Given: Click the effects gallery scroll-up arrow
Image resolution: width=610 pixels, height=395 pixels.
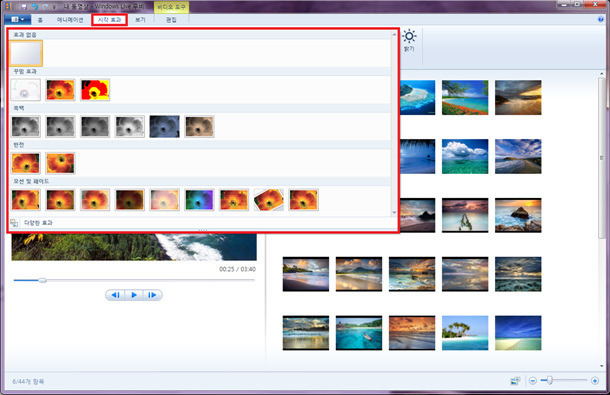Looking at the screenshot, I should (x=394, y=35).
